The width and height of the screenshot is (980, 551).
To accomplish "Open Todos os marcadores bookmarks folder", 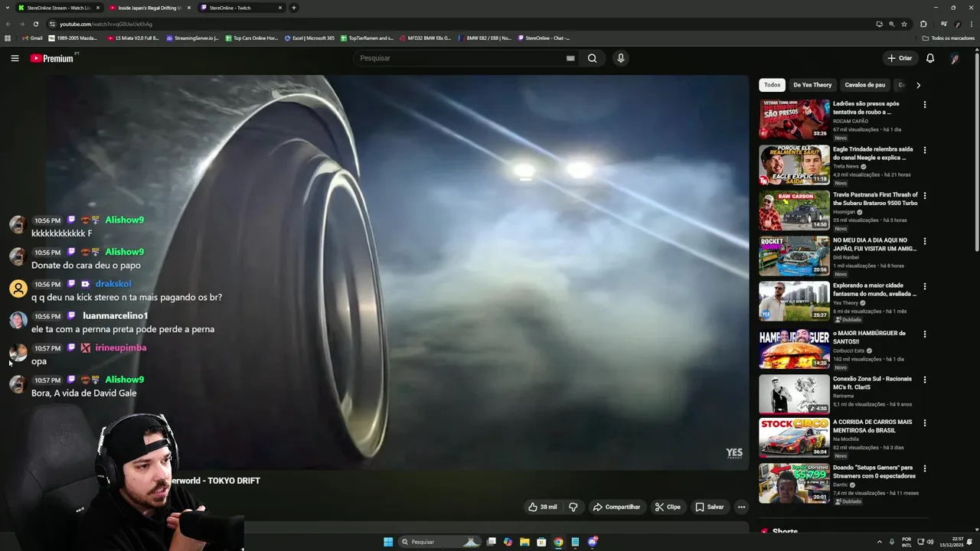I will 948,37.
